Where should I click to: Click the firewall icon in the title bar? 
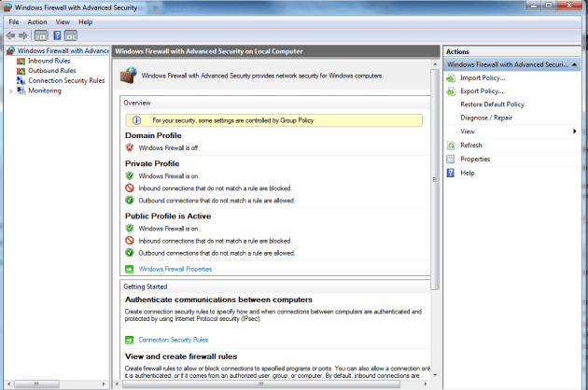coord(7,7)
